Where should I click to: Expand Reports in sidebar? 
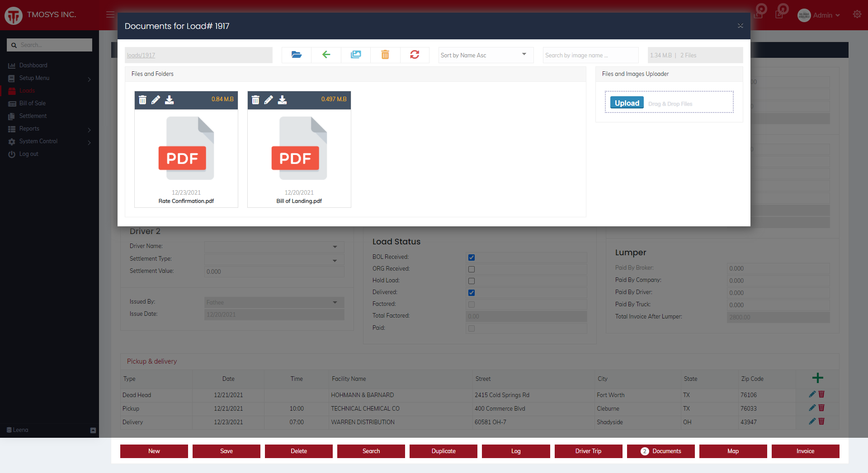[x=50, y=129]
